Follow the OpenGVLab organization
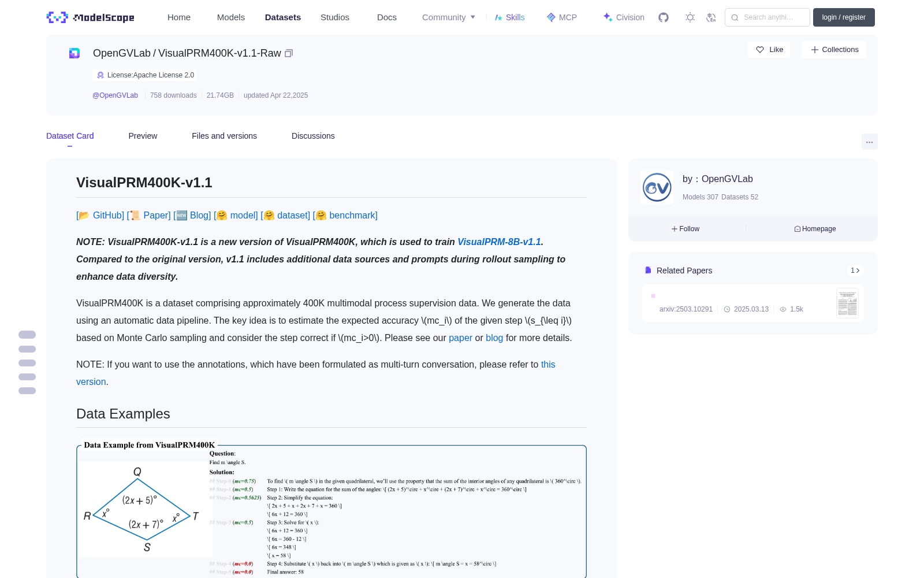 click(x=685, y=229)
